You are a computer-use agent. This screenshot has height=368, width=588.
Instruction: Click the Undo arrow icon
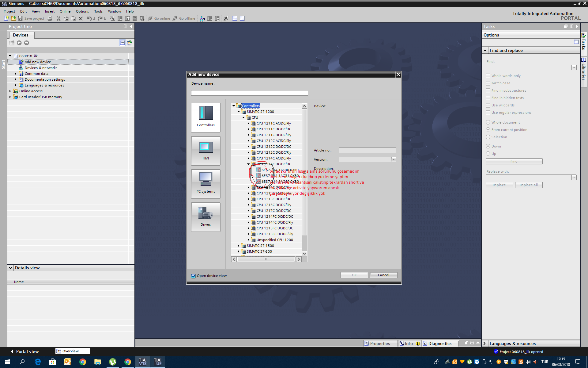(89, 18)
